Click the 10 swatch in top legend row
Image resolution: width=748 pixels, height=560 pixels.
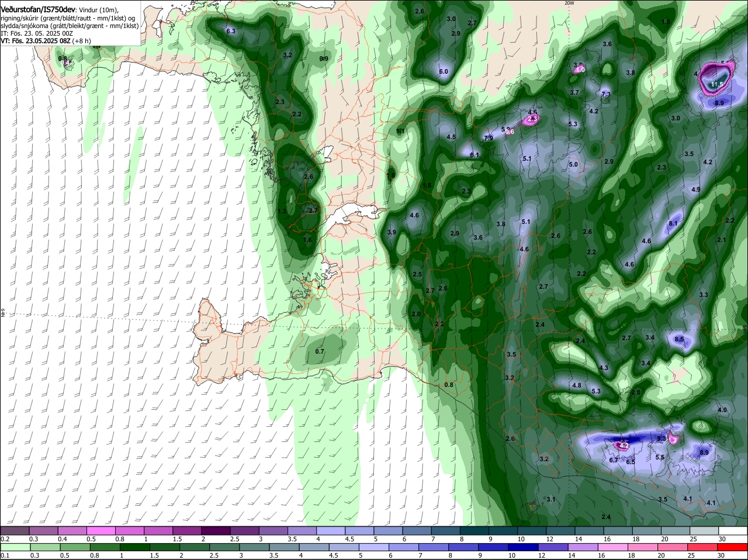(534, 531)
